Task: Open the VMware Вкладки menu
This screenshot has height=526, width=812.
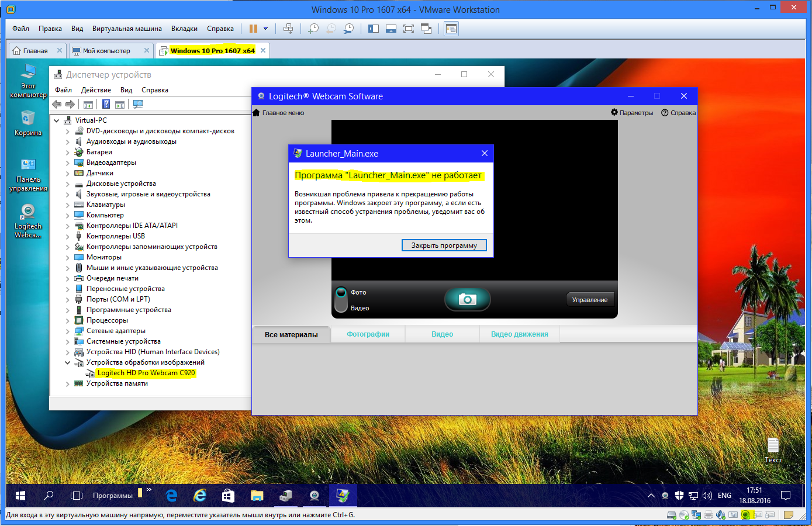Action: [184, 29]
